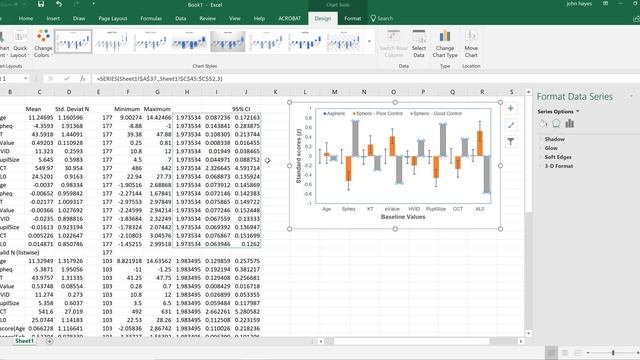Select the fifth gray chart style thumbnail
The image size is (640, 360).
(x=228, y=41)
